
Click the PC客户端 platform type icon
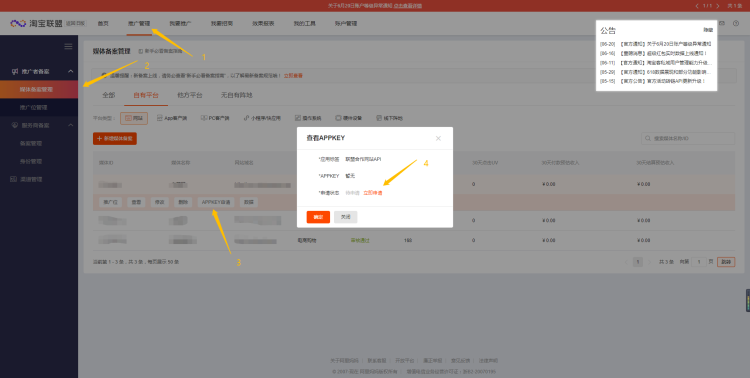pos(204,118)
